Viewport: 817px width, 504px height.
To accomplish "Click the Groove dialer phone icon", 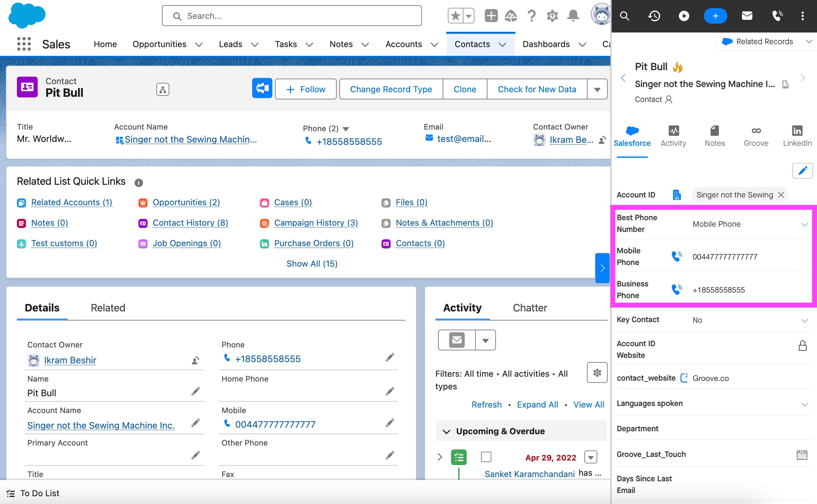I will (x=777, y=16).
